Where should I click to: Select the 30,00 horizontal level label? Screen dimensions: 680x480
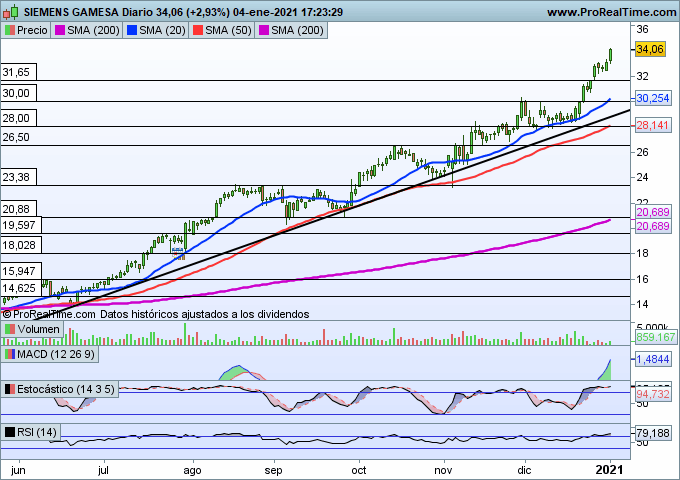pos(18,93)
